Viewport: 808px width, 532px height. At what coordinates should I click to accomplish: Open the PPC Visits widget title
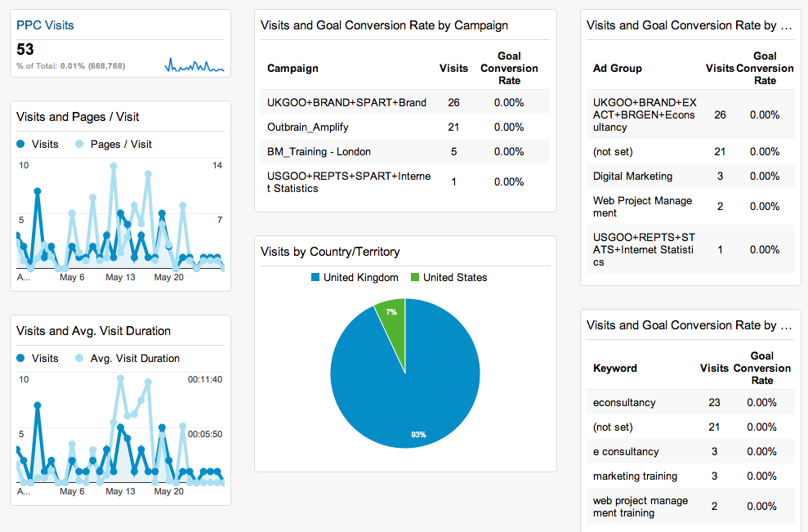click(x=45, y=25)
